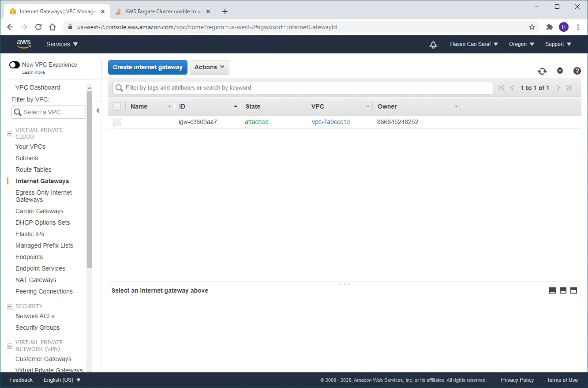The height and width of the screenshot is (388, 588).
Task: Go to previous page of results
Action: [x=512, y=88]
